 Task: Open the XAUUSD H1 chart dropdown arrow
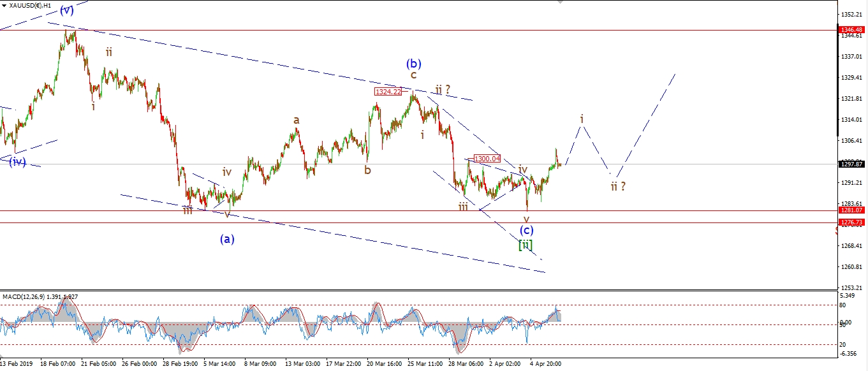[4, 6]
